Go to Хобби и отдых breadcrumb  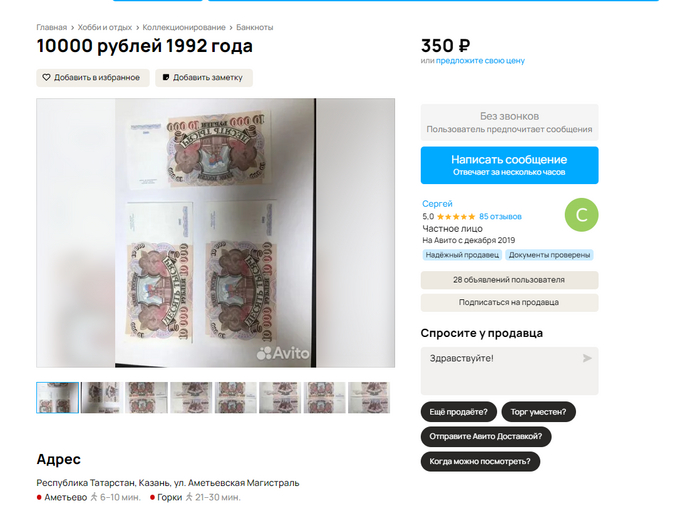tap(105, 27)
